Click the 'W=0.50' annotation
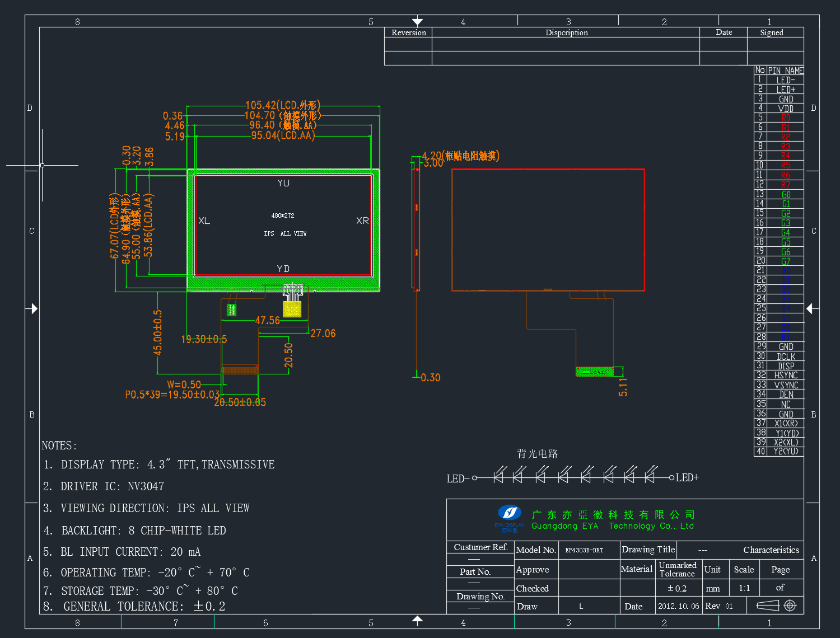This screenshot has width=840, height=638. click(184, 385)
